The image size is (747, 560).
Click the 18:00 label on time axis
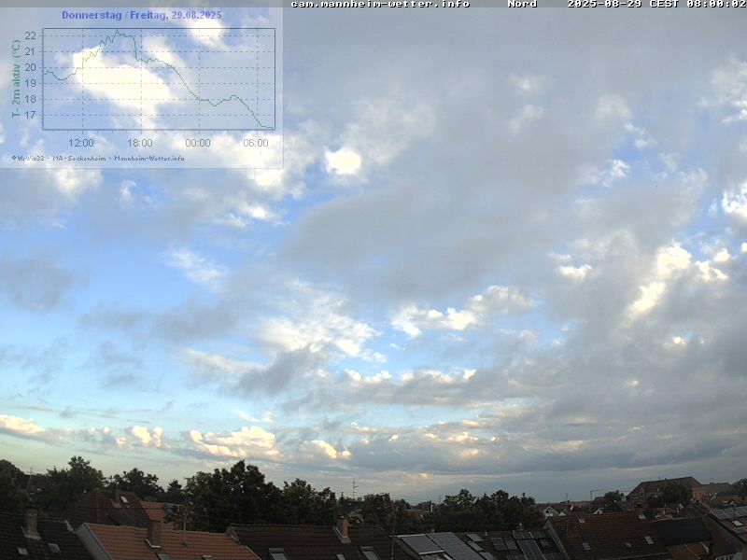click(140, 143)
